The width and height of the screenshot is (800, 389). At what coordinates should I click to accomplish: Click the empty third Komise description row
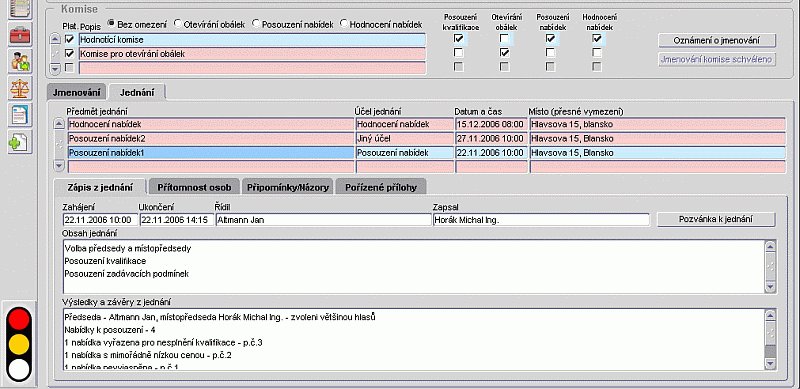tap(253, 67)
